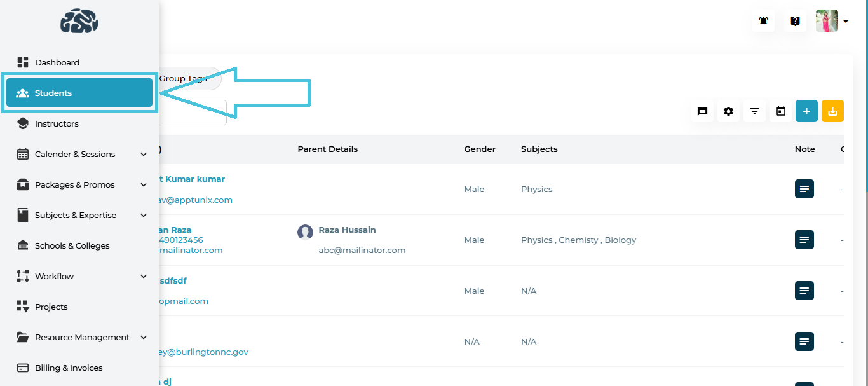Screen dimensions: 868x386
Task: Open note icon for Physics student row
Action: (x=804, y=189)
